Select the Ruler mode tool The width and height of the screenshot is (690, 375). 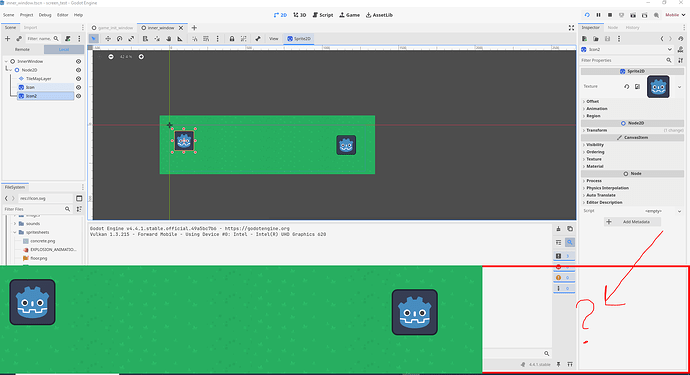click(x=180, y=39)
